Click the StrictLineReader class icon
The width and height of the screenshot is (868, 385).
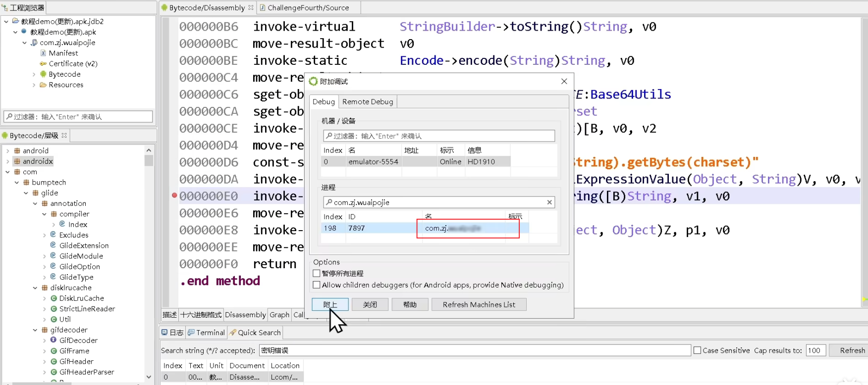[x=54, y=309]
